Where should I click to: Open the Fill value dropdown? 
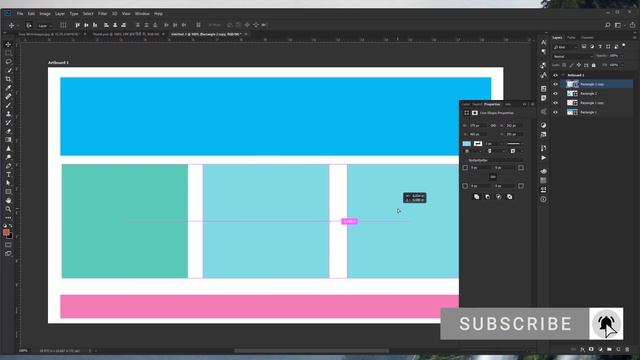tap(622, 65)
